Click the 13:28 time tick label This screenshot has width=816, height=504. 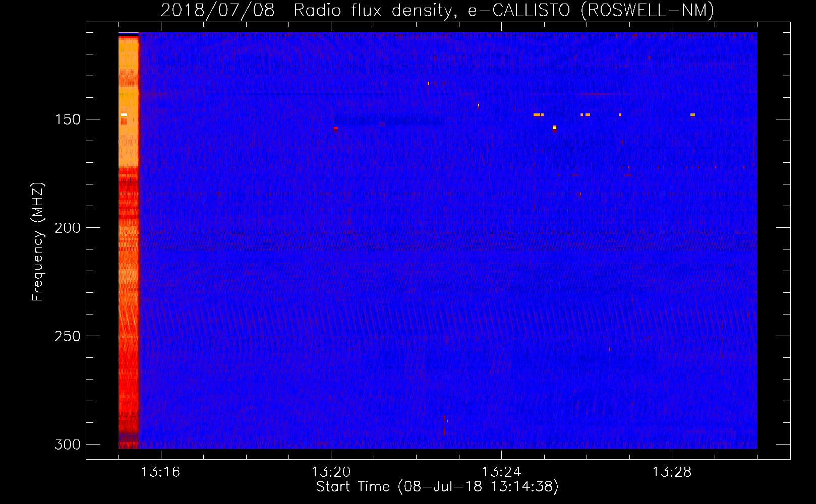[x=672, y=472]
